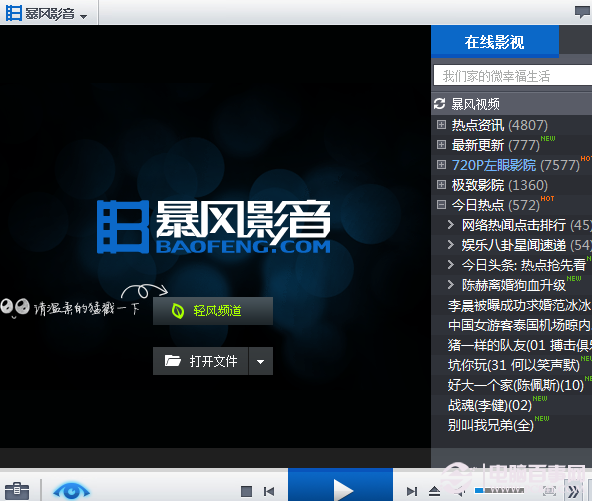Open 战魂(李健)(02) item
The height and width of the screenshot is (501, 592).
click(x=490, y=405)
